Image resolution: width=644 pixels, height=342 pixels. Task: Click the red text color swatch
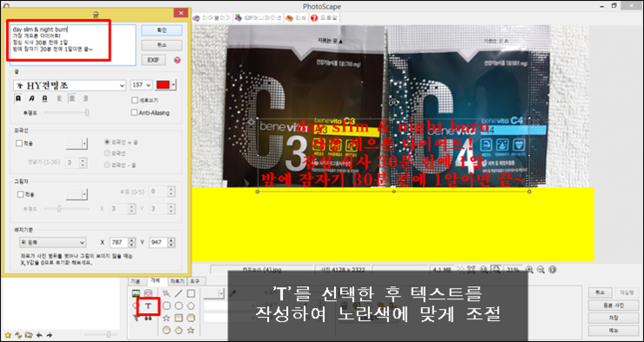pyautogui.click(x=163, y=85)
